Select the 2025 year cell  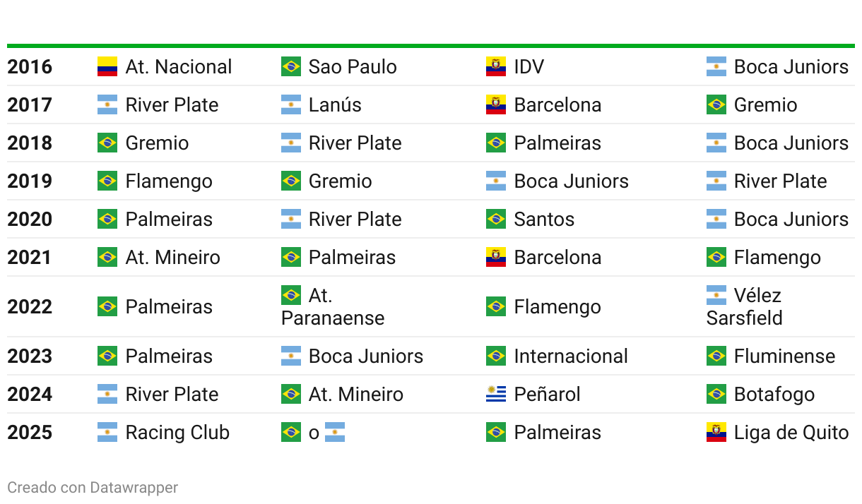point(30,432)
